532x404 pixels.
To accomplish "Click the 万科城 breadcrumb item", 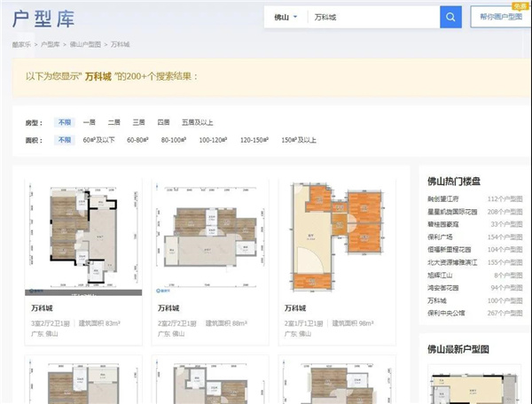I will (120, 44).
